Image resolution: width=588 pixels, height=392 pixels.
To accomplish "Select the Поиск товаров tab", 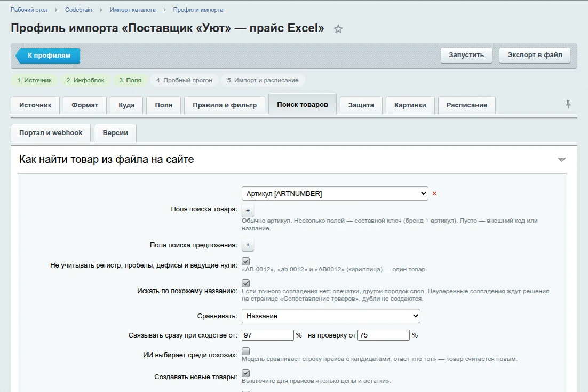I will point(303,104).
